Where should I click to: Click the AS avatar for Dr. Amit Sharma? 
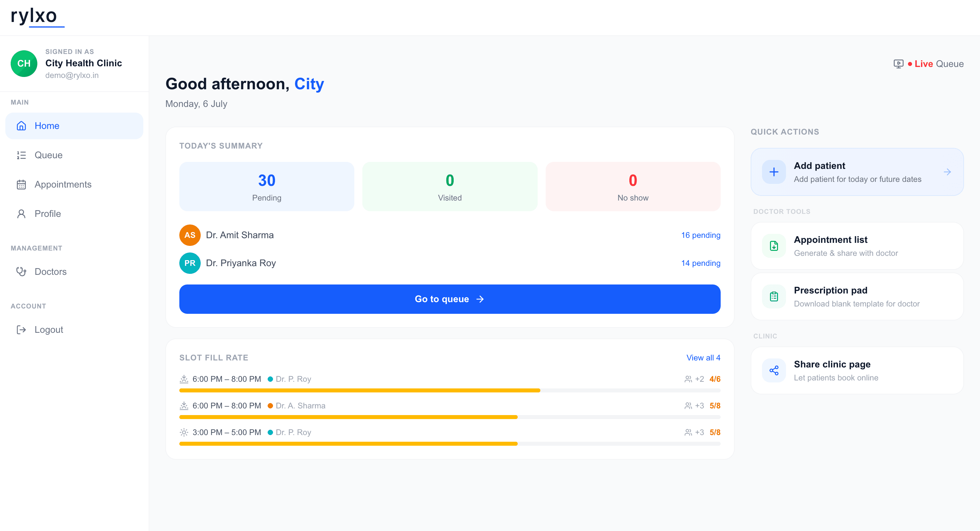(x=190, y=235)
